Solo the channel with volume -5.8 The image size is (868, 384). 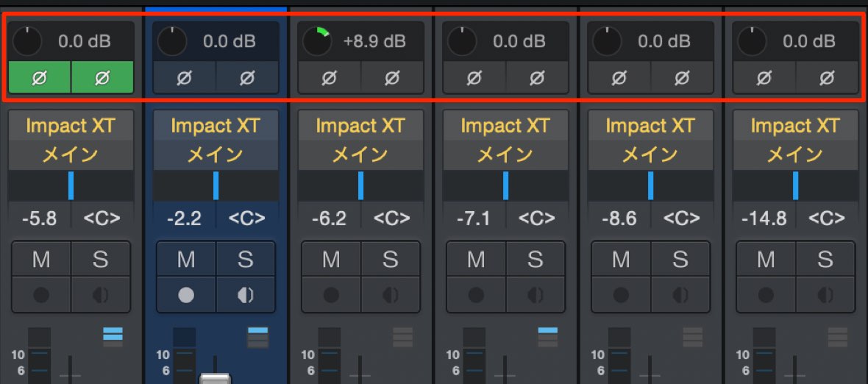(100, 259)
